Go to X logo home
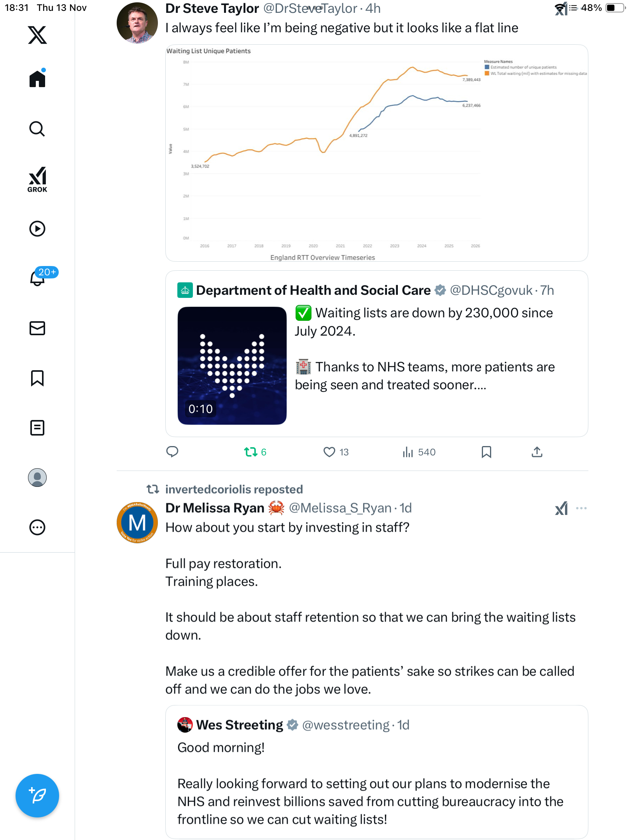 (37, 35)
